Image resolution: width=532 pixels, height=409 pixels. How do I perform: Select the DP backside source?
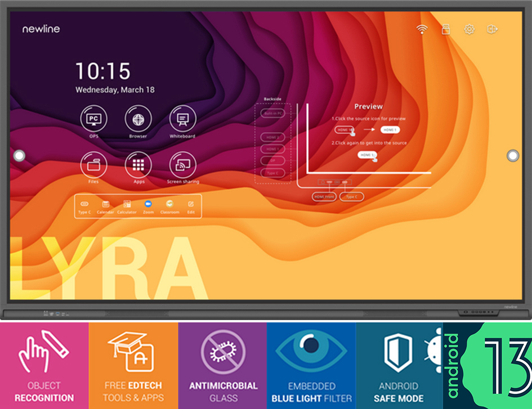point(273,161)
